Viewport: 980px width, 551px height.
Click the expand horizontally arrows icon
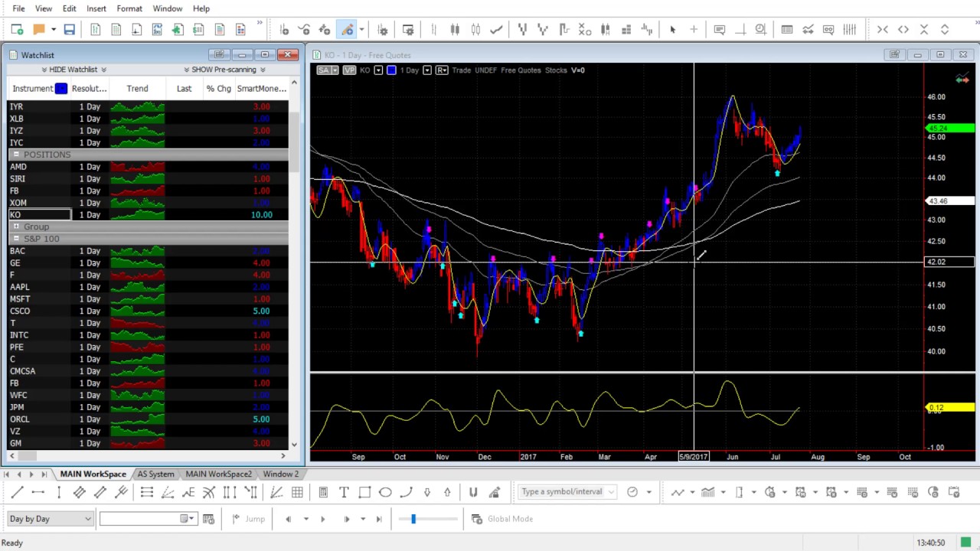pyautogui.click(x=903, y=29)
